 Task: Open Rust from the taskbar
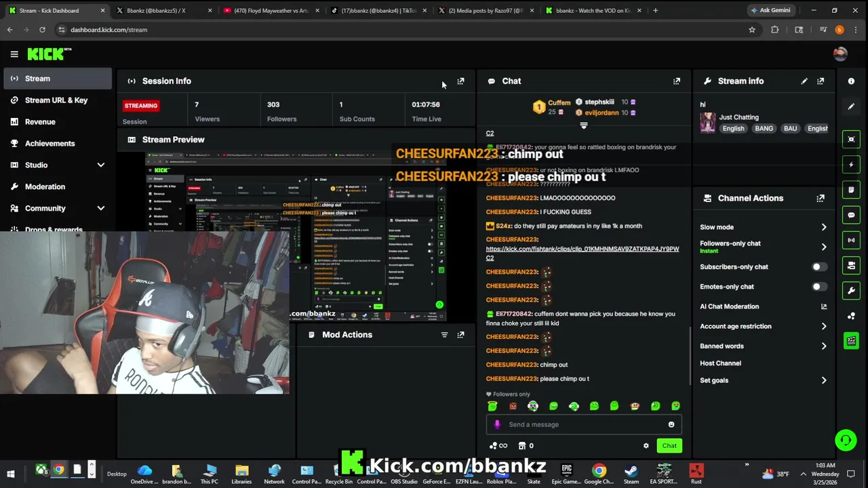[696, 474]
